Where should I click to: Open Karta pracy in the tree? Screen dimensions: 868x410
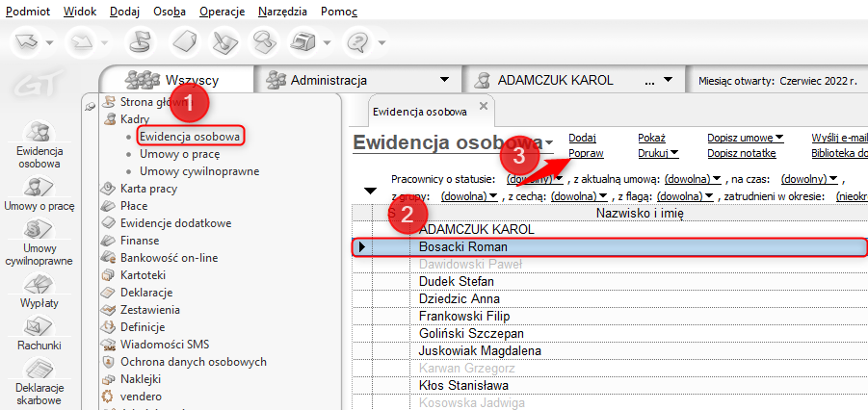pyautogui.click(x=148, y=190)
